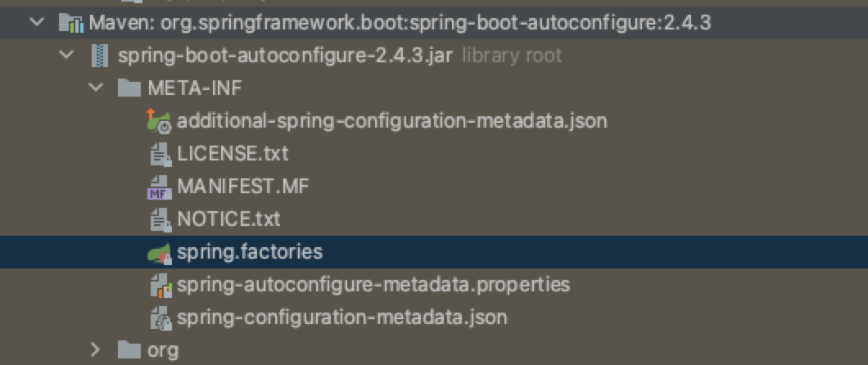
Task: Select the LICENSE.txt file name
Action: [x=233, y=154]
